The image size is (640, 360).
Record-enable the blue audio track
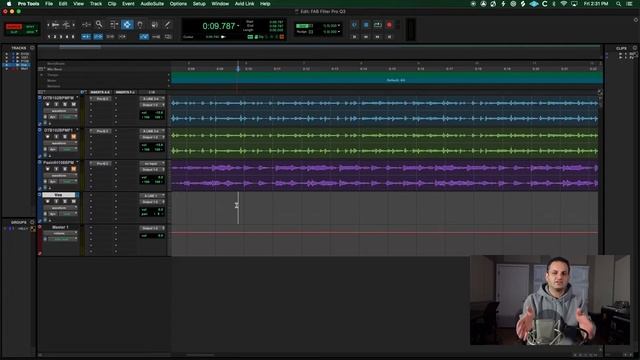pyautogui.click(x=47, y=104)
